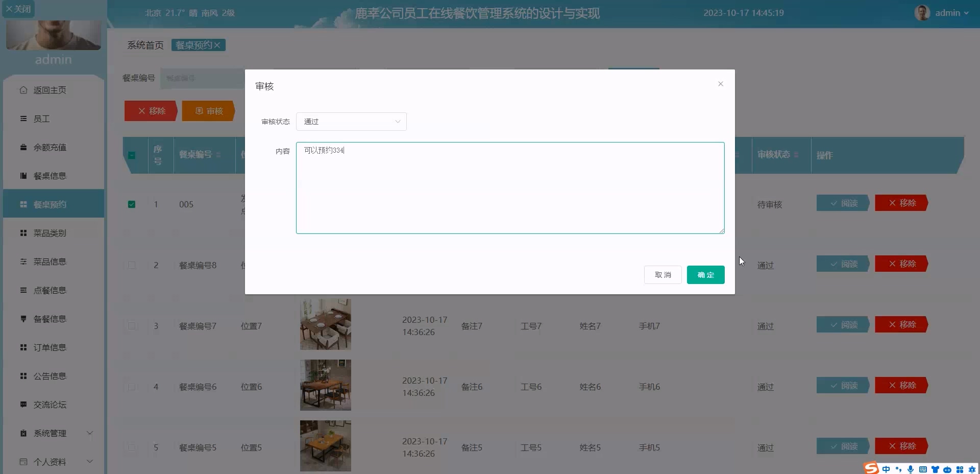The image size is (980, 474).
Task: Switch to the 系统首页 tab
Action: (145, 45)
